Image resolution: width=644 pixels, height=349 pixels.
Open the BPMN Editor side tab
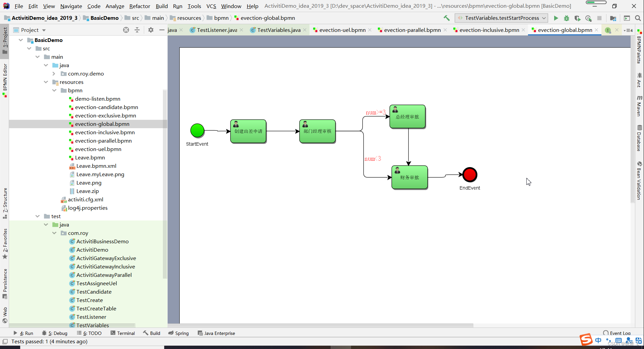point(5,80)
